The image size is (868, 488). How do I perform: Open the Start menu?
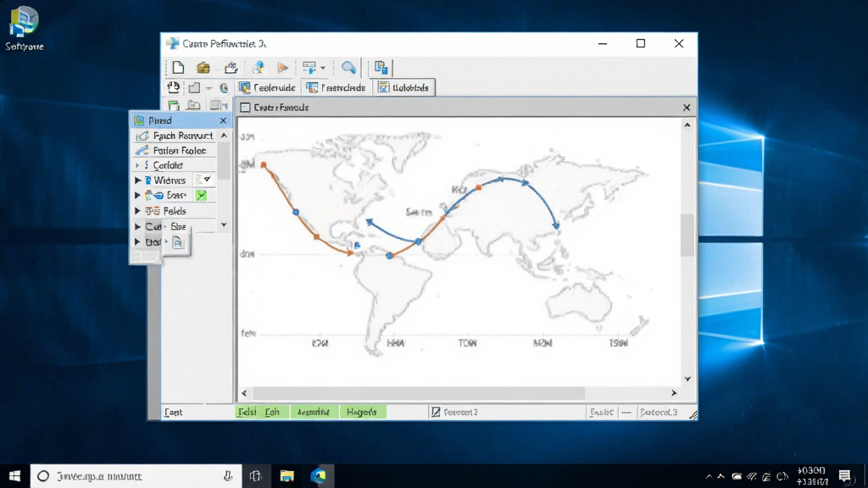pyautogui.click(x=15, y=476)
